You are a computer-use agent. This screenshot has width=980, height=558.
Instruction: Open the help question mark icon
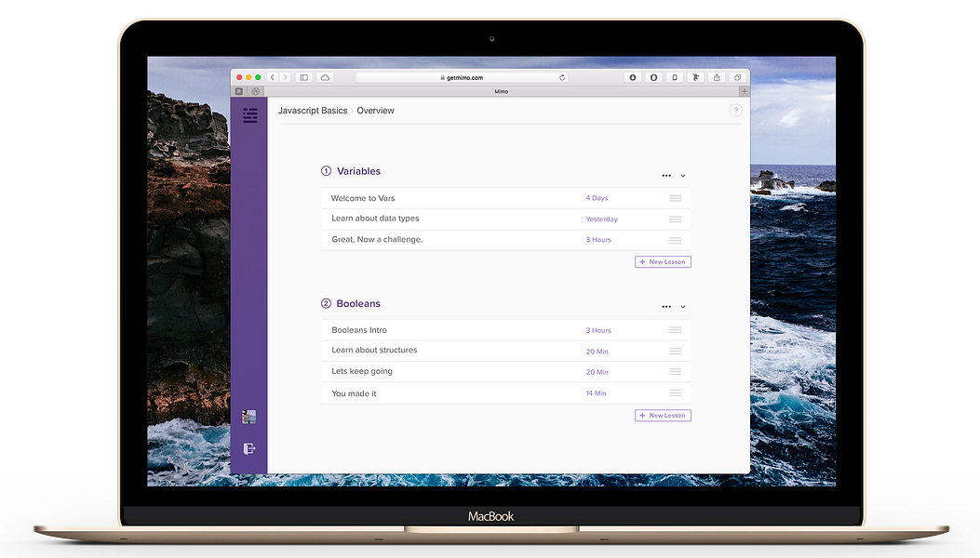(x=735, y=111)
